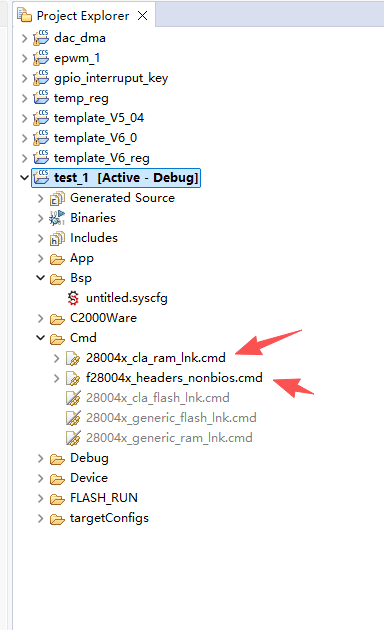The image size is (384, 630).
Task: Click the Includes icon
Action: [x=57, y=239]
